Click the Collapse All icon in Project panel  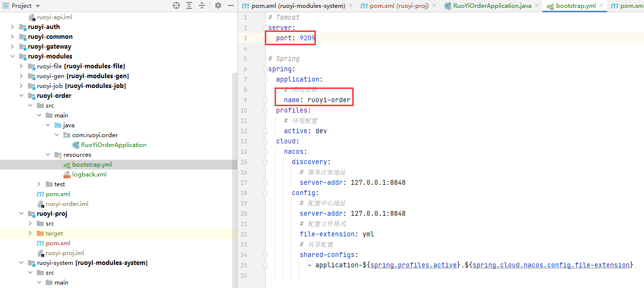tap(202, 5)
